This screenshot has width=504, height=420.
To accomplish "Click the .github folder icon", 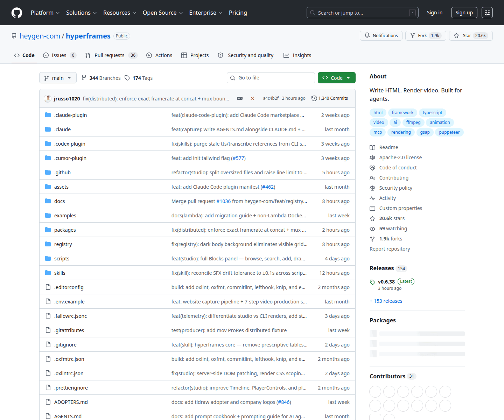I will (48, 172).
